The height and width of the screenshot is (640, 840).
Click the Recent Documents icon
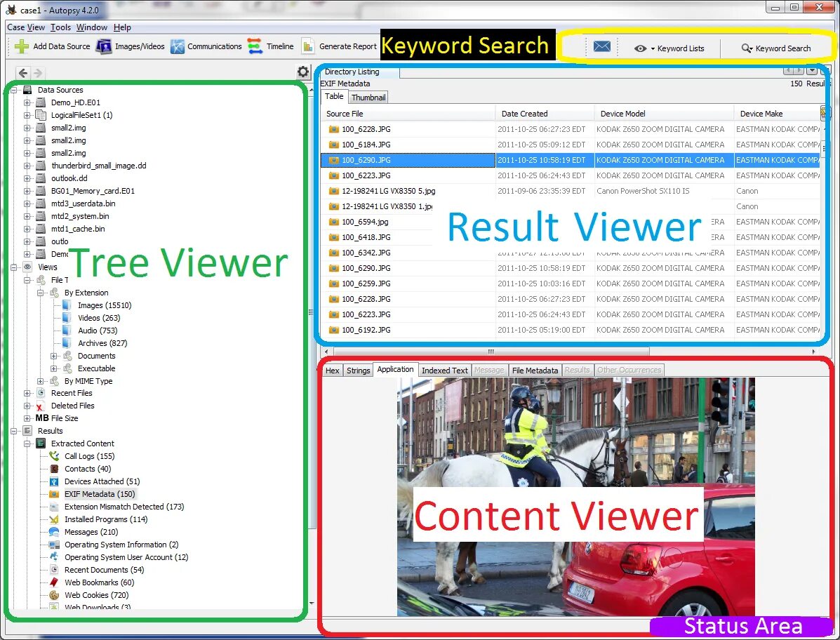pos(54,570)
